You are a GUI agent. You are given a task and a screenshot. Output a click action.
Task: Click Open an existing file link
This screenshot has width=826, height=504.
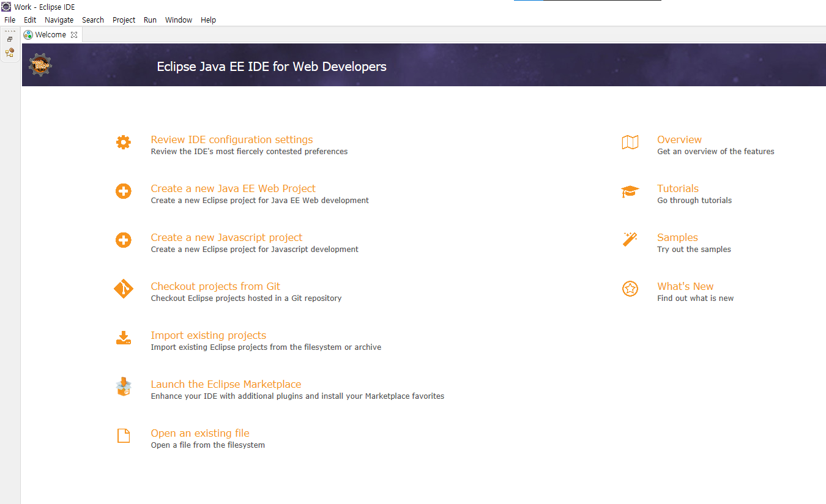click(200, 433)
